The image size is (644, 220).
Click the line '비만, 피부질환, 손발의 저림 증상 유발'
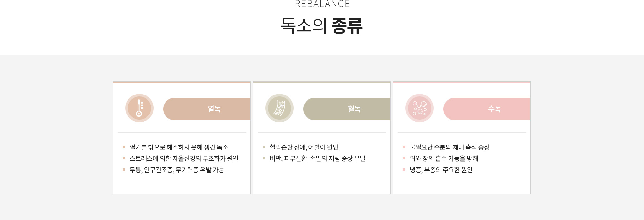pyautogui.click(x=317, y=158)
